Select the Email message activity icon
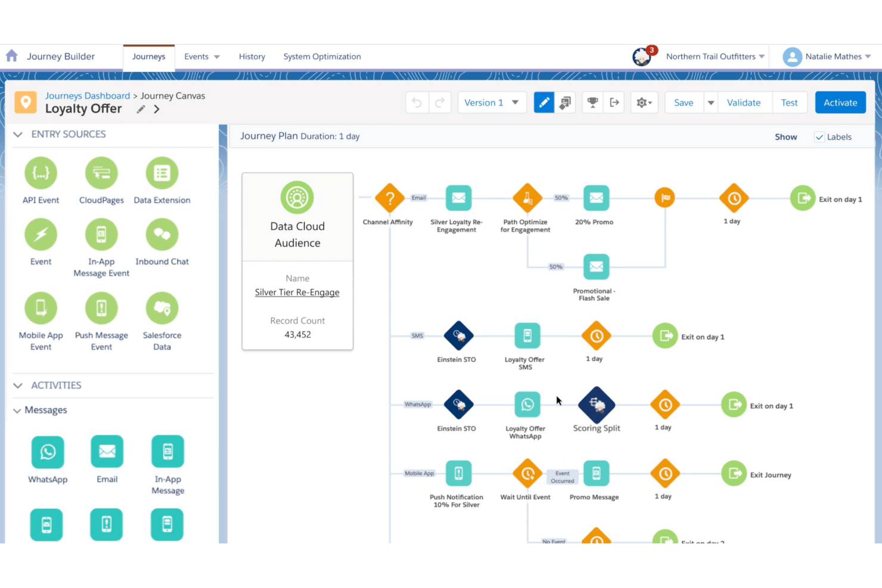882x588 pixels. click(x=107, y=452)
